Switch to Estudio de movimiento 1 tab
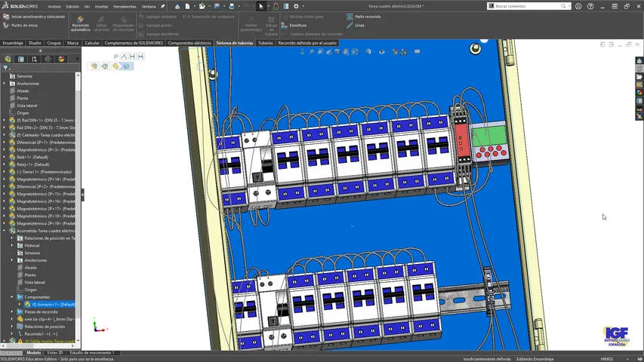Viewport: 644px width, 362px height. pos(91,352)
